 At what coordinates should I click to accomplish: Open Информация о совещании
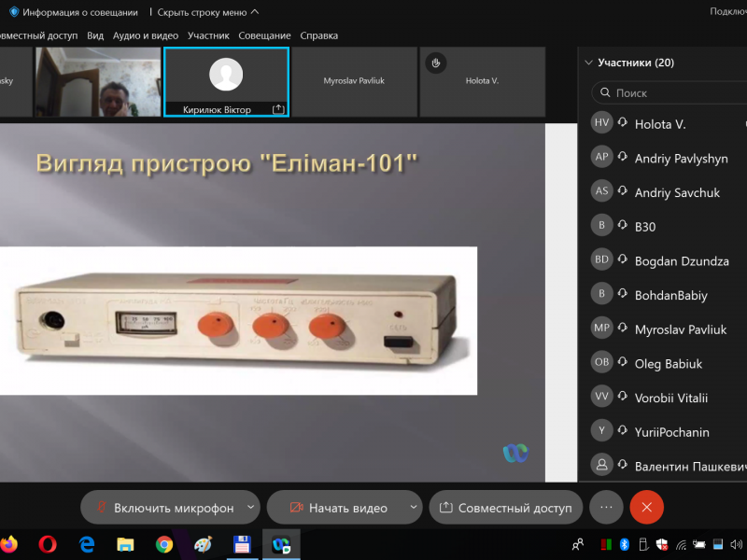[73, 12]
